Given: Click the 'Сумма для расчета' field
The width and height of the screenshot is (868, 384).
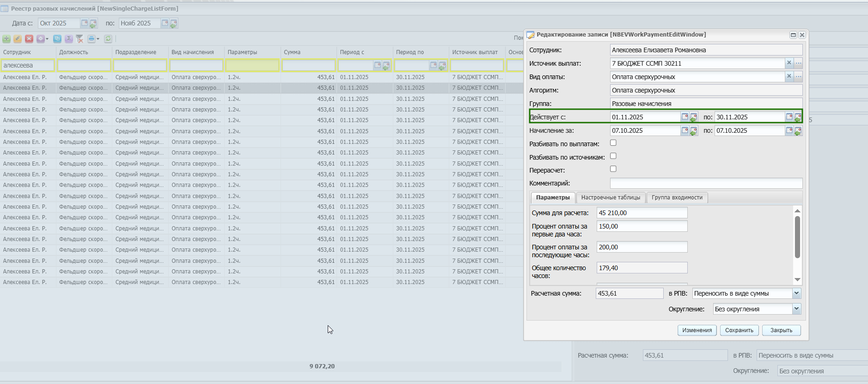Looking at the screenshot, I should pyautogui.click(x=642, y=213).
